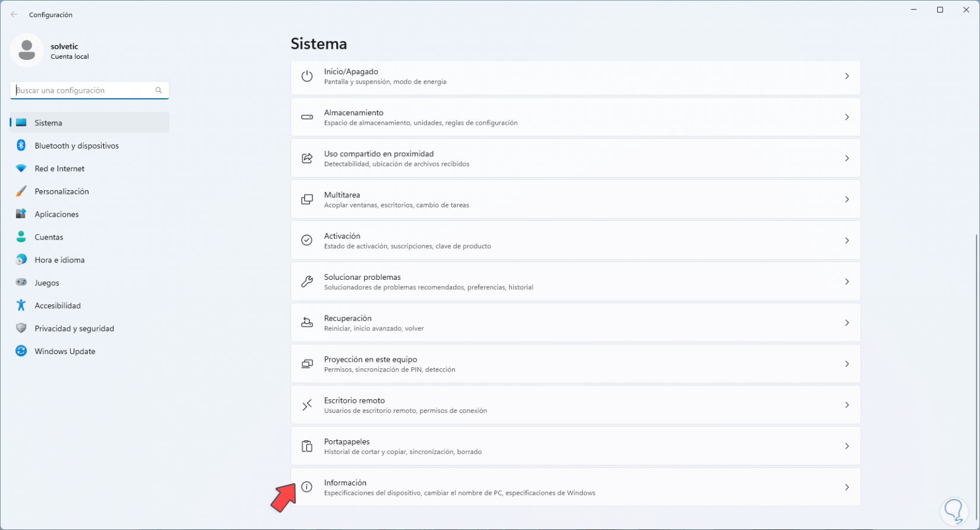Select Red e Internet in sidebar
The width and height of the screenshot is (980, 530).
pos(59,169)
